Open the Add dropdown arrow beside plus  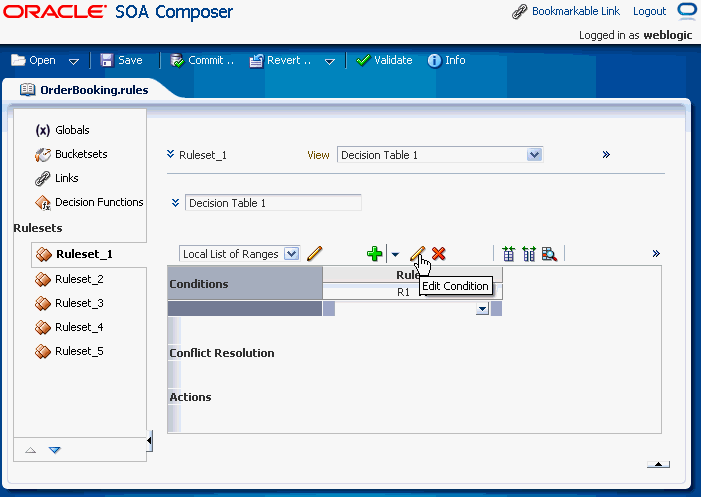(395, 255)
